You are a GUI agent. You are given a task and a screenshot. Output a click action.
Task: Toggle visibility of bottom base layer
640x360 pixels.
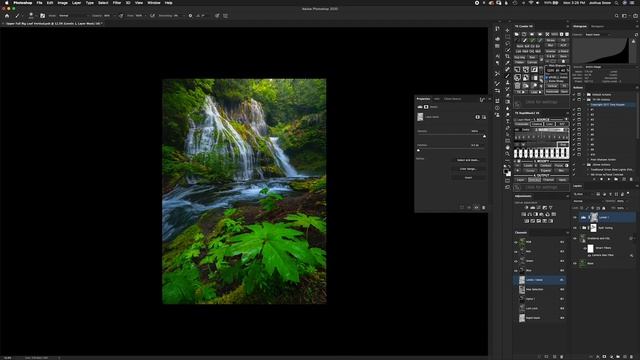pyautogui.click(x=575, y=263)
